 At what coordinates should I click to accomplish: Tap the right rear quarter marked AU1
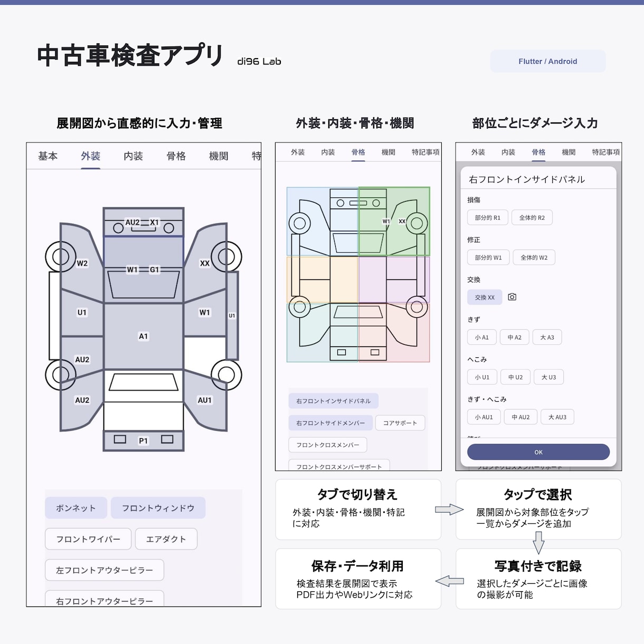pyautogui.click(x=206, y=400)
